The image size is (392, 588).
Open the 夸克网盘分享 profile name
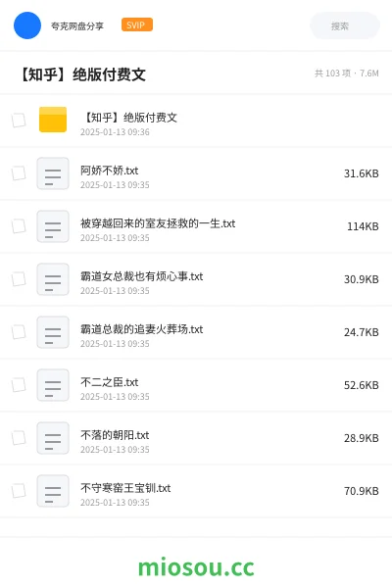pyautogui.click(x=77, y=25)
